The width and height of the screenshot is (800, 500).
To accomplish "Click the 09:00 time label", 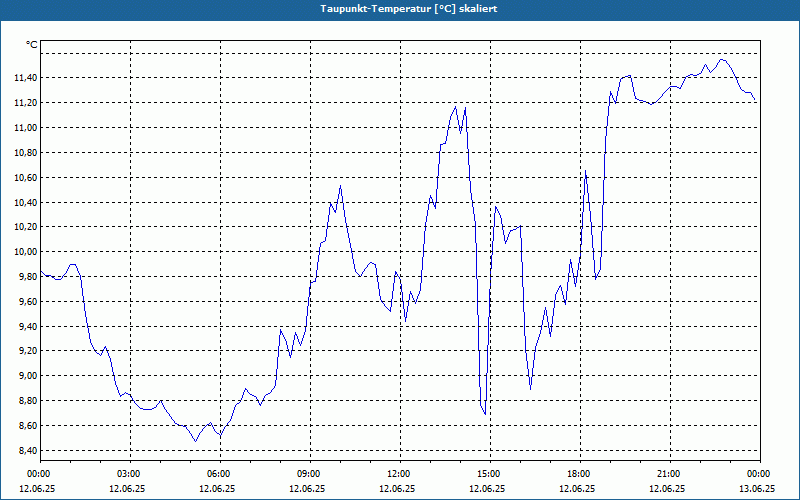I will (x=310, y=474).
